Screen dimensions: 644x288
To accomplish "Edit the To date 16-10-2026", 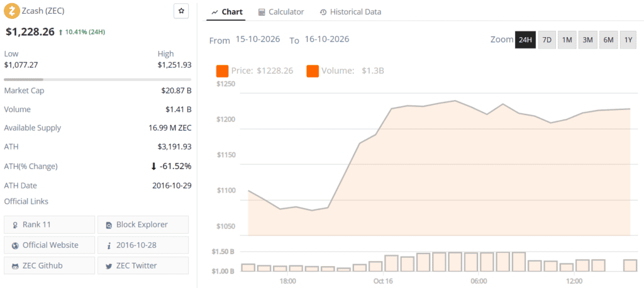I will 326,40.
